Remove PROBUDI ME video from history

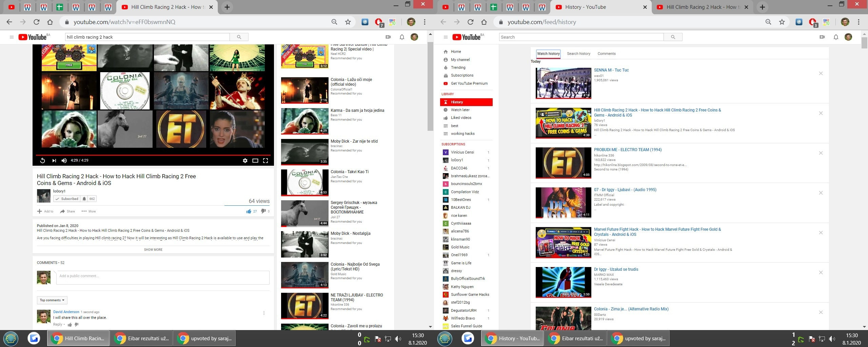[821, 153]
